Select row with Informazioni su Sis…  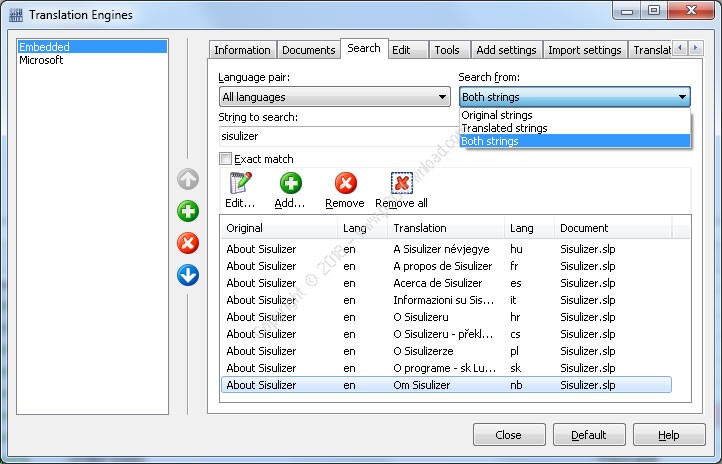click(446, 300)
